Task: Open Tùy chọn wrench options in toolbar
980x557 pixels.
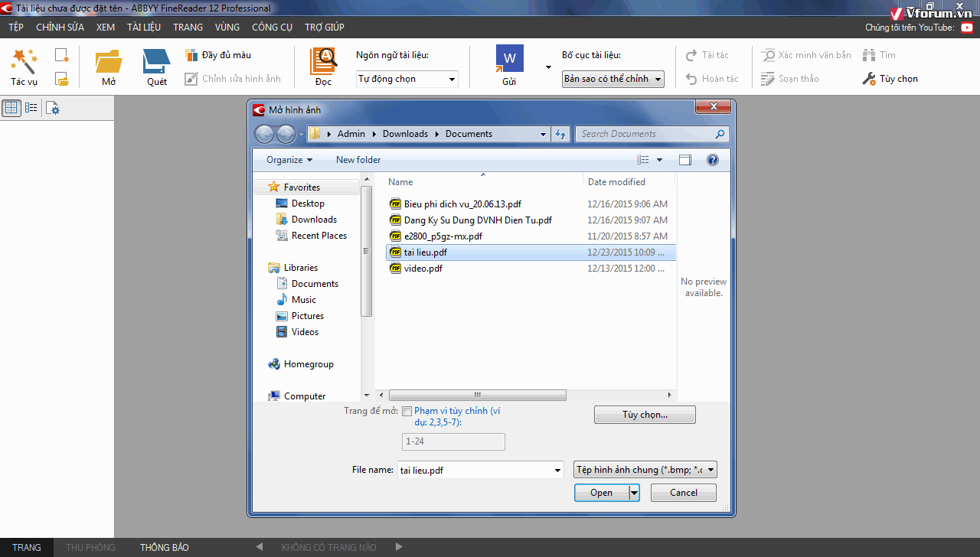Action: click(890, 79)
